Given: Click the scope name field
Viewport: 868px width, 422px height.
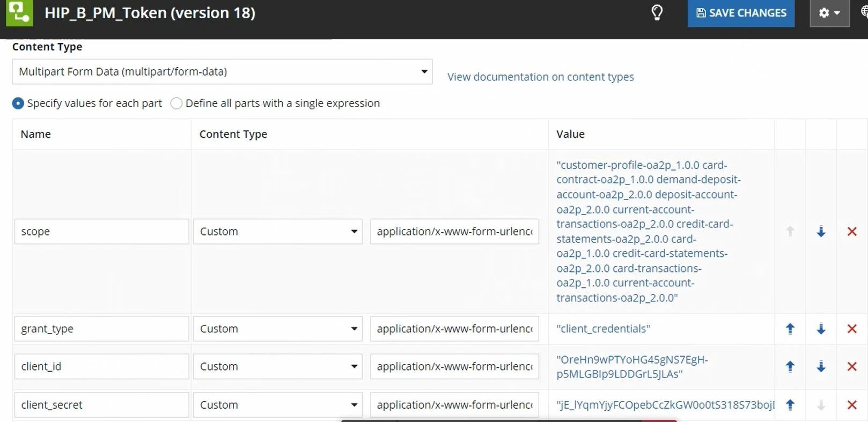Looking at the screenshot, I should tap(101, 232).
